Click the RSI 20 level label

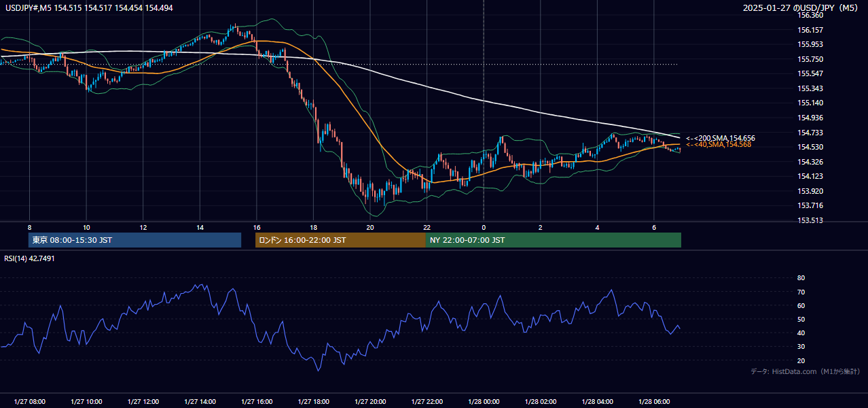(801, 360)
